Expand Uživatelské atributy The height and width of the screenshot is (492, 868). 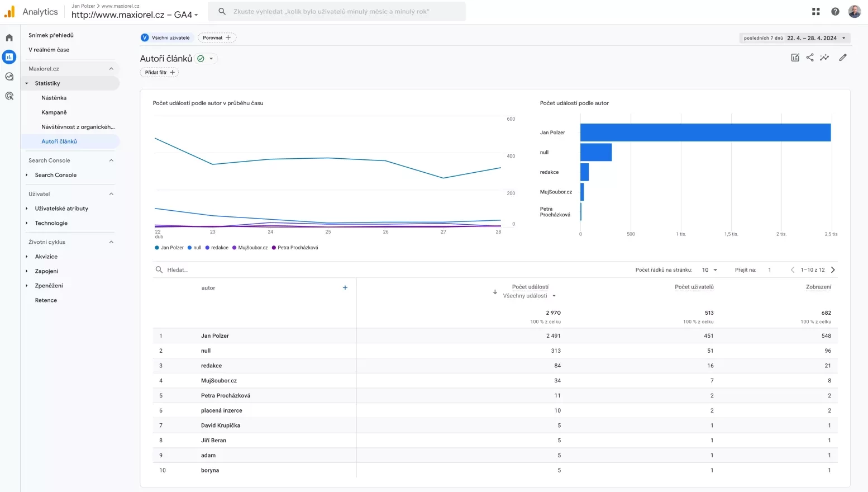pos(26,209)
